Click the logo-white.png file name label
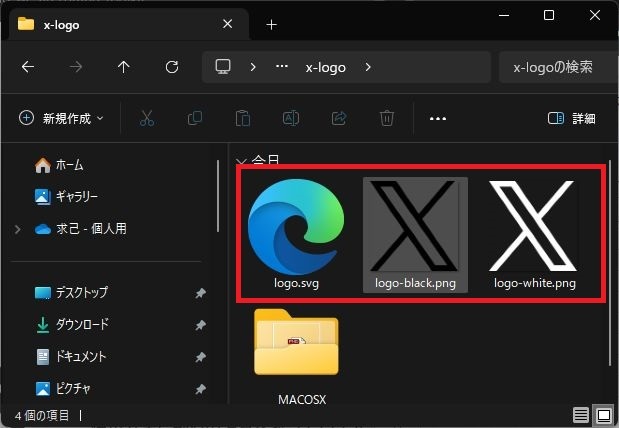 535,283
